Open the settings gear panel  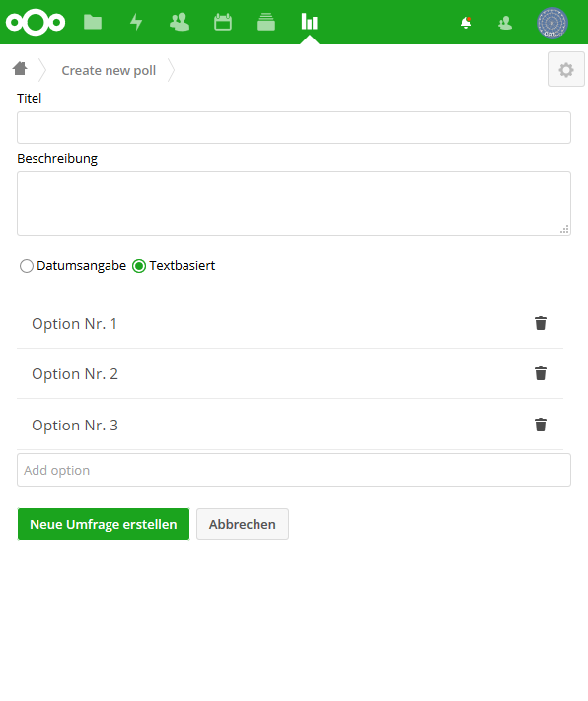coord(565,69)
